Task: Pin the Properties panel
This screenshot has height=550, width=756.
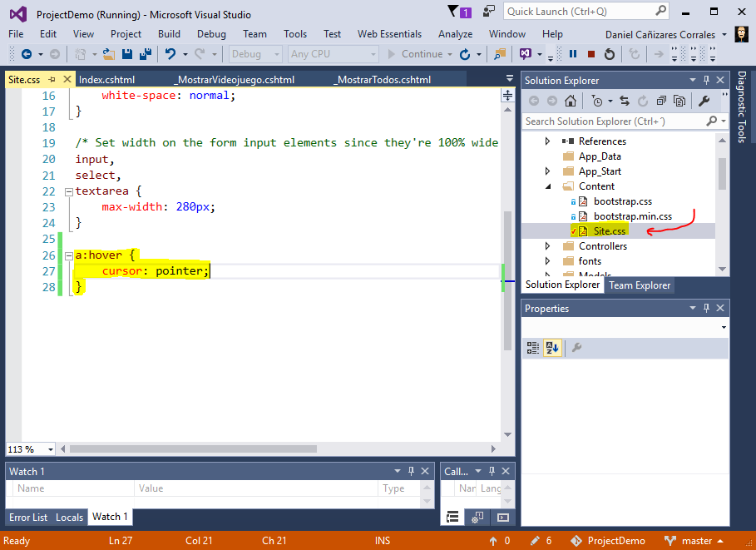Action: point(706,308)
